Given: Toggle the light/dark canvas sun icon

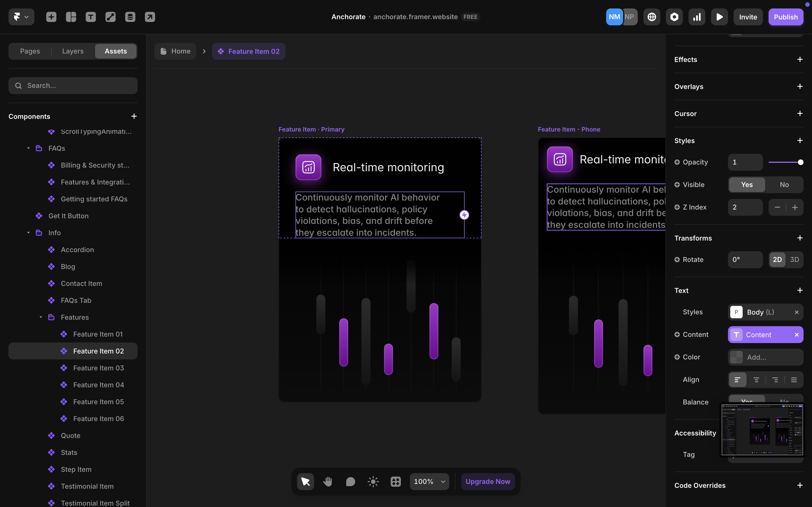Looking at the screenshot, I should coord(373,482).
